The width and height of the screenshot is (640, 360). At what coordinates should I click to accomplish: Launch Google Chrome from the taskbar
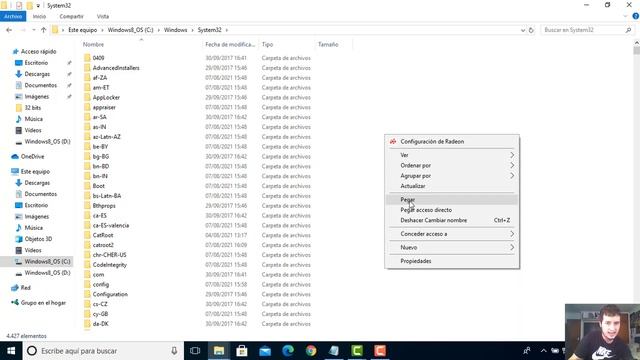tap(311, 351)
